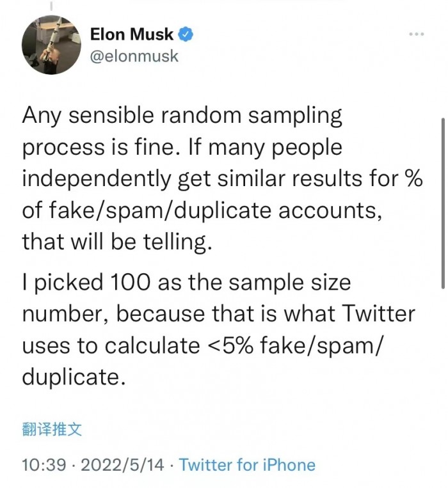Click the line starting "Any sensible random sampling"
The height and width of the screenshot is (488, 448).
(182, 117)
